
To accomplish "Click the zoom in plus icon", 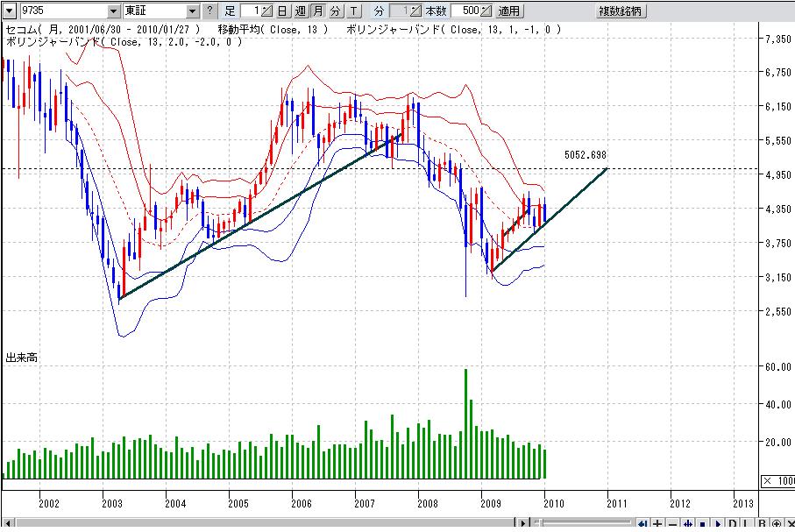I will [x=657, y=524].
